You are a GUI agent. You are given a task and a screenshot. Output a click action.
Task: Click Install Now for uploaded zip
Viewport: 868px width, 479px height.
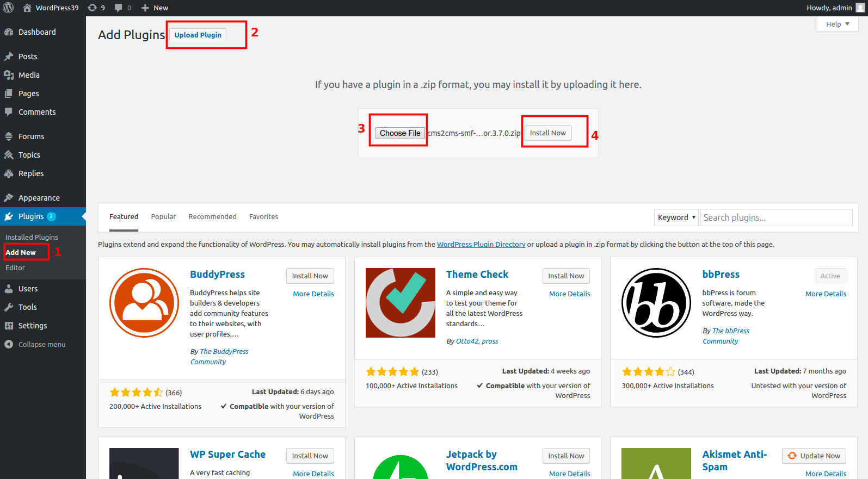[548, 133]
